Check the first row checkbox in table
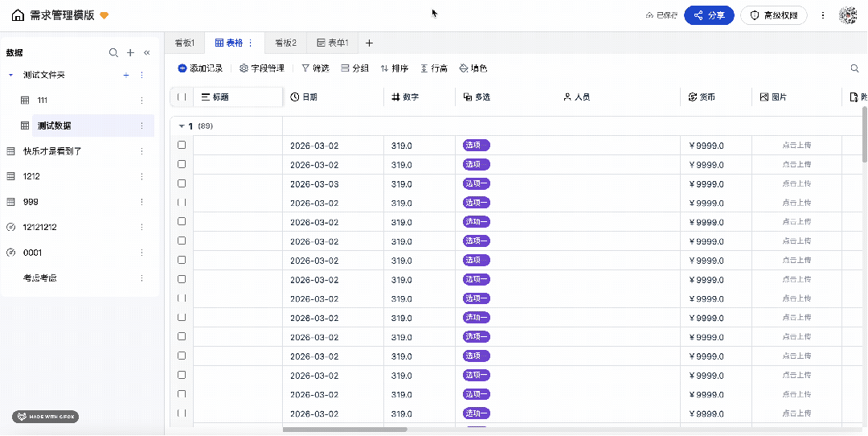This screenshot has height=436, width=868. point(182,146)
